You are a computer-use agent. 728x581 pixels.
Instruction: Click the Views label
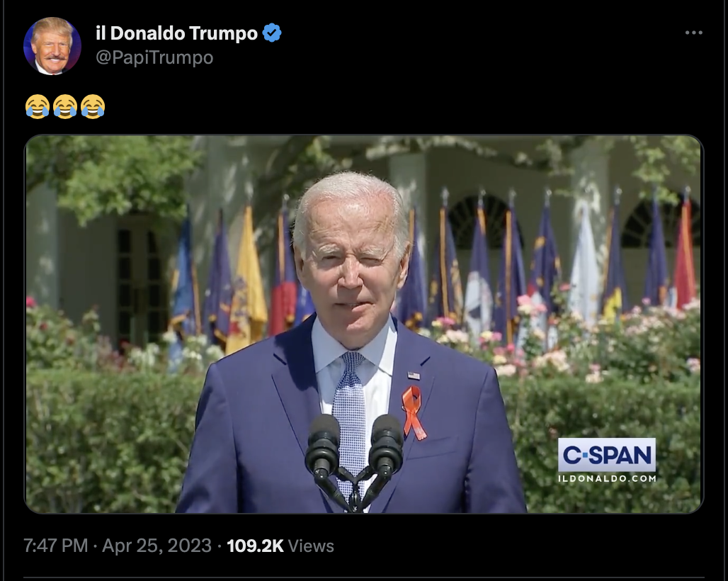(311, 546)
